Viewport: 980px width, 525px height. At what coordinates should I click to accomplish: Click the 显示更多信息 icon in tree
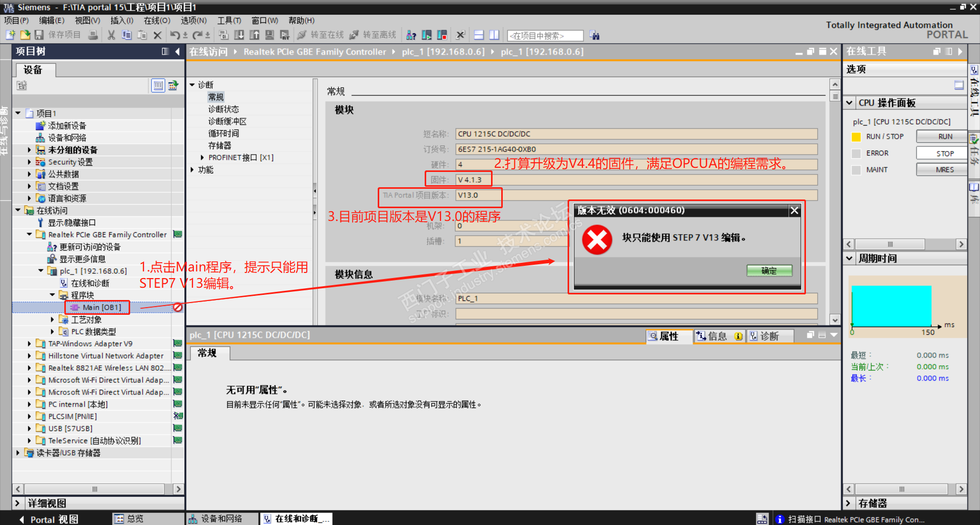click(52, 259)
